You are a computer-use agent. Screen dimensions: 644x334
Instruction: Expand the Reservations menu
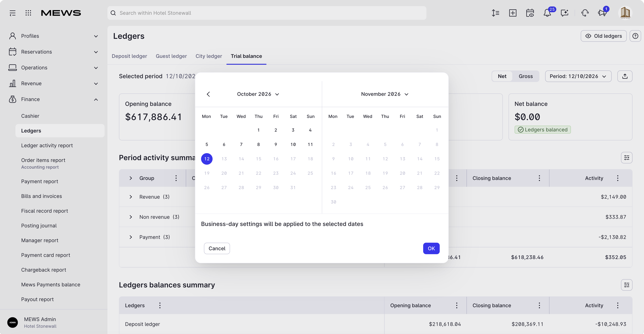54,52
